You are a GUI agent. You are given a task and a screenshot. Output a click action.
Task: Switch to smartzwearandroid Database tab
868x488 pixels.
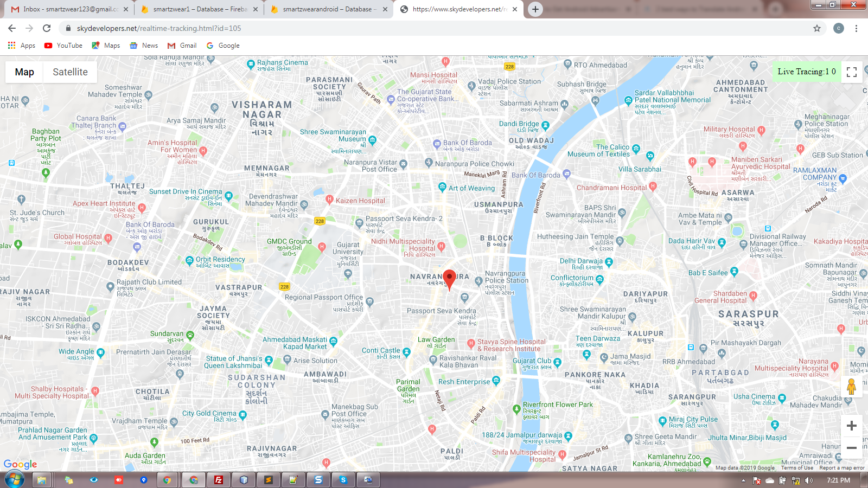[x=328, y=9]
